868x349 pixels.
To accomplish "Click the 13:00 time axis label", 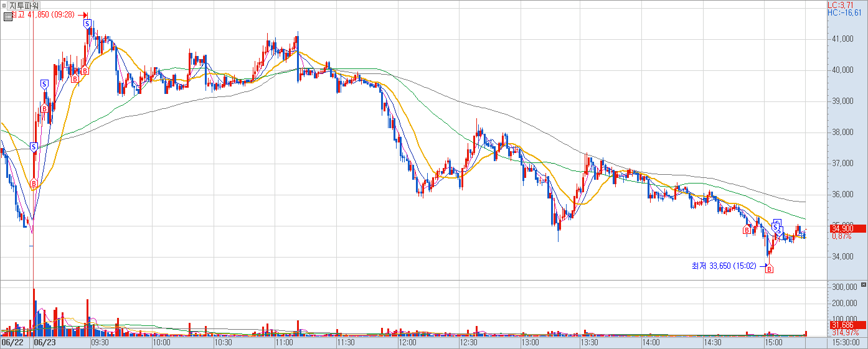I will tap(530, 342).
